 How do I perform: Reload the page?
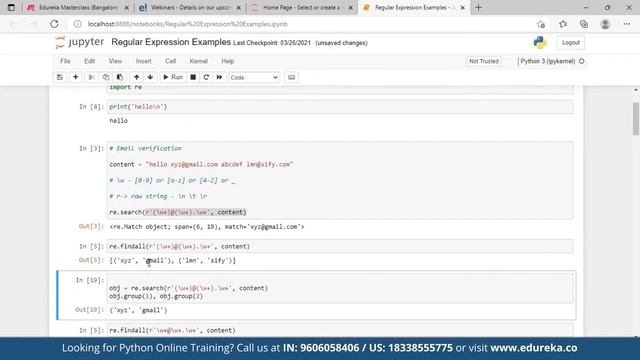tap(54, 24)
